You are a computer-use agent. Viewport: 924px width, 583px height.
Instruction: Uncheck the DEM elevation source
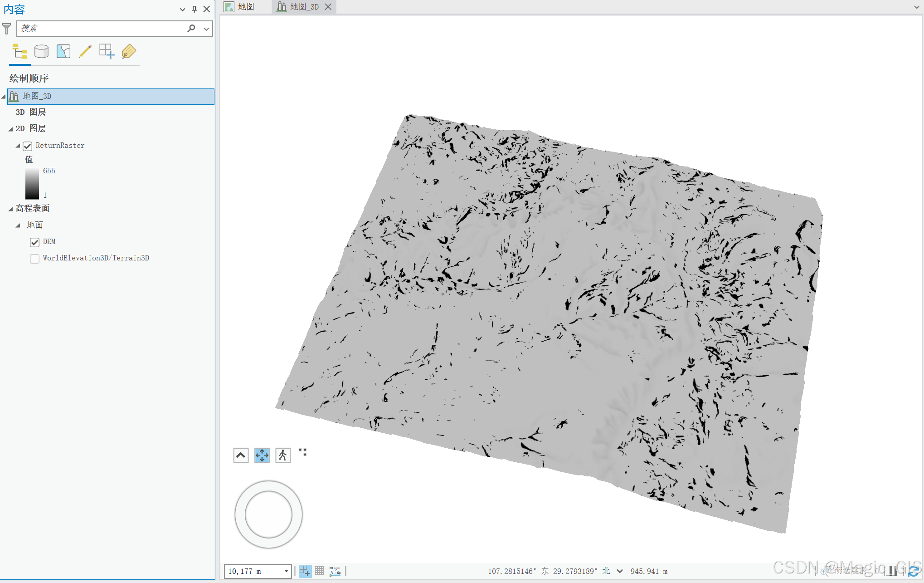[35, 242]
